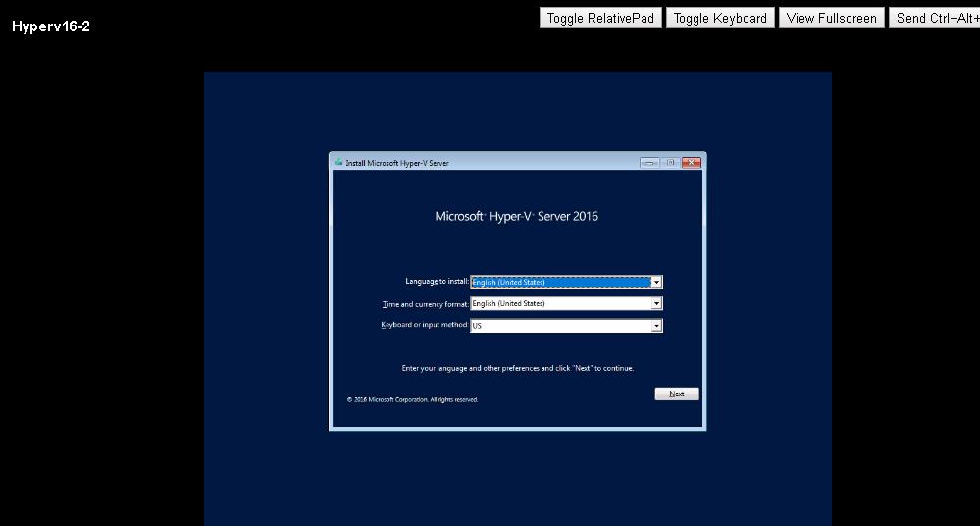The image size is (980, 526).
Task: Click the Toggle RelativePad button
Action: [x=600, y=18]
